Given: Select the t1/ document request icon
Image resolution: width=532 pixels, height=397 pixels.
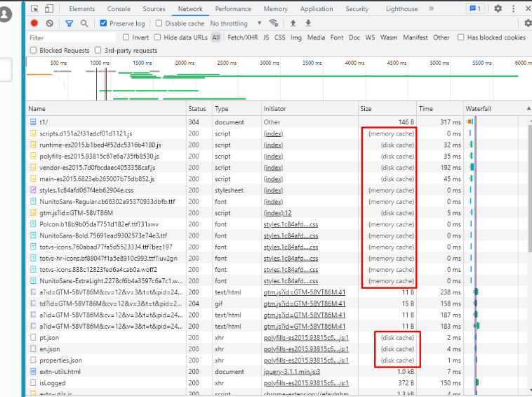Looking at the screenshot, I should point(33,122).
